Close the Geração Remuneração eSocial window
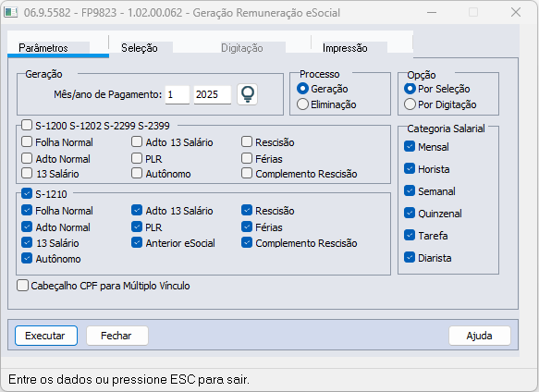 (x=516, y=13)
